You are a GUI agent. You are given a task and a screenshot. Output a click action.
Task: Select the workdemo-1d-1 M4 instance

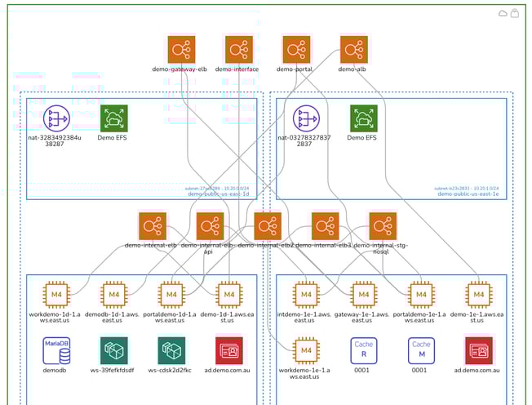pyautogui.click(x=56, y=294)
